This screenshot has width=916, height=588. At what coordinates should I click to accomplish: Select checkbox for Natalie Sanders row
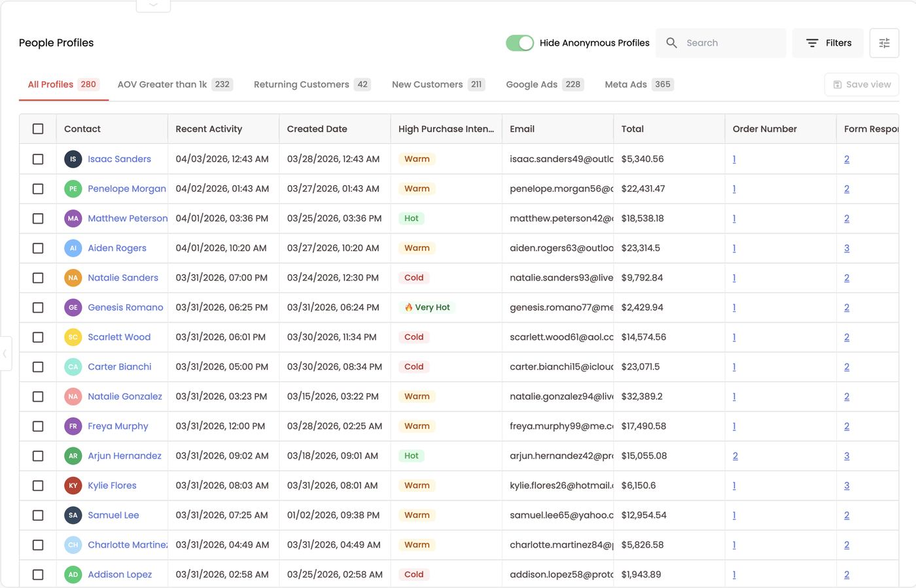pyautogui.click(x=38, y=278)
